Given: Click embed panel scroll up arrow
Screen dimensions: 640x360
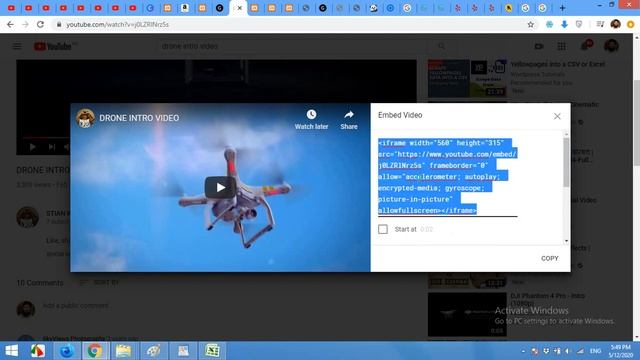Looking at the screenshot, I should [566, 134].
